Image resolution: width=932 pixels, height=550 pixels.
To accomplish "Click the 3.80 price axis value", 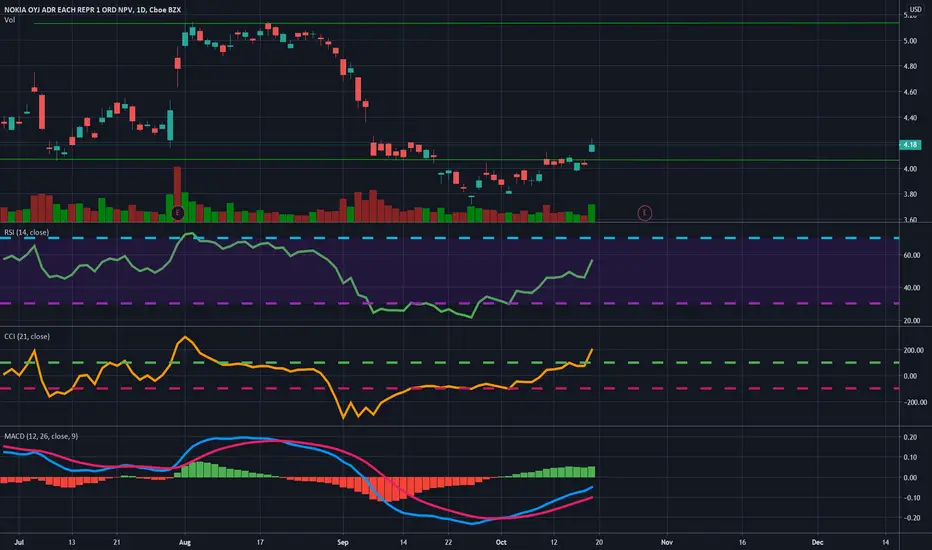I will click(910, 194).
